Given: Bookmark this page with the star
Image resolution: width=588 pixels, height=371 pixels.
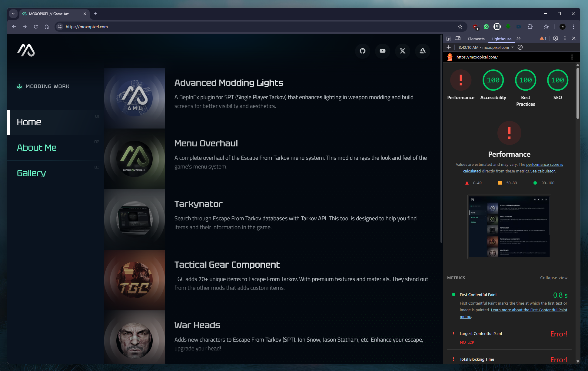Looking at the screenshot, I should tap(460, 27).
